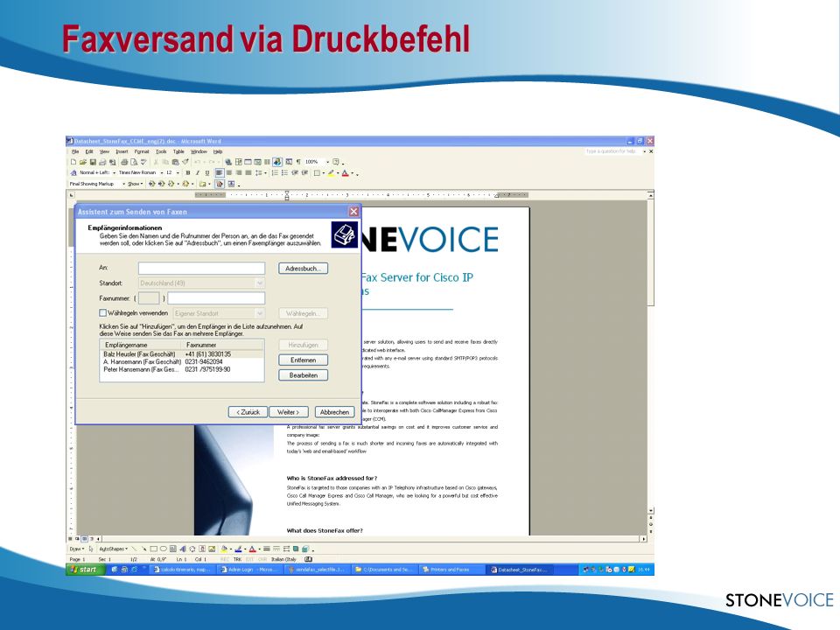Justify the paragraph text
The height and width of the screenshot is (630, 840).
pos(248,173)
